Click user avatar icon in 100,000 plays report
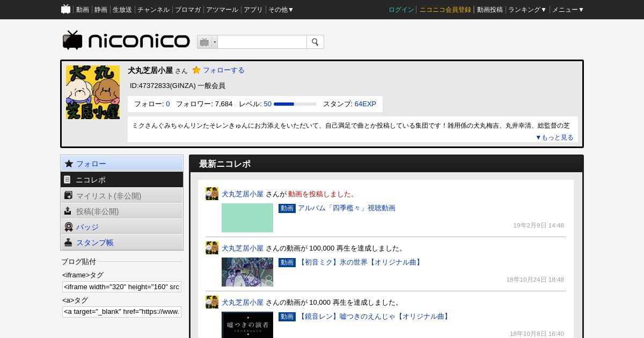Screen dimensions: 644x338 212,248
